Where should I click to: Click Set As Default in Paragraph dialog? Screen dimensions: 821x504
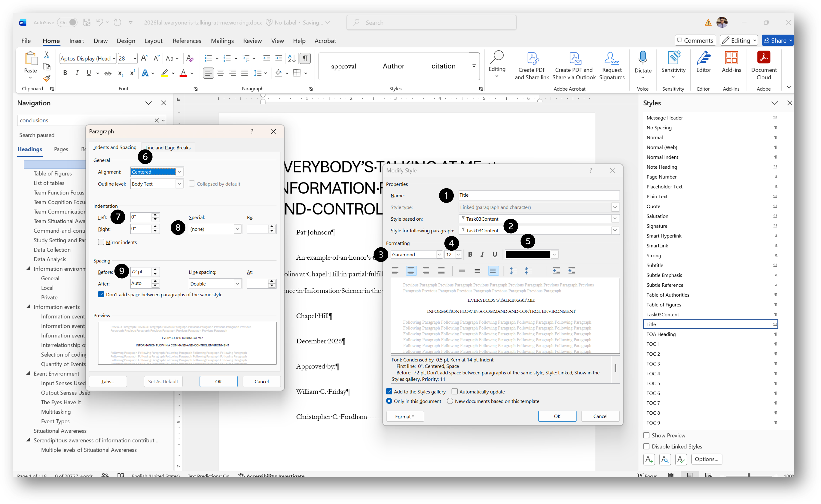pyautogui.click(x=163, y=381)
